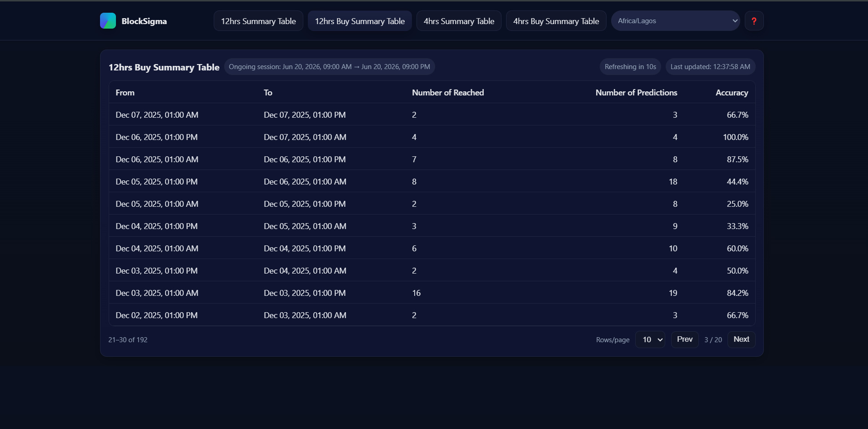
Task: Click the 25.0% accuracy value
Action: pos(737,204)
